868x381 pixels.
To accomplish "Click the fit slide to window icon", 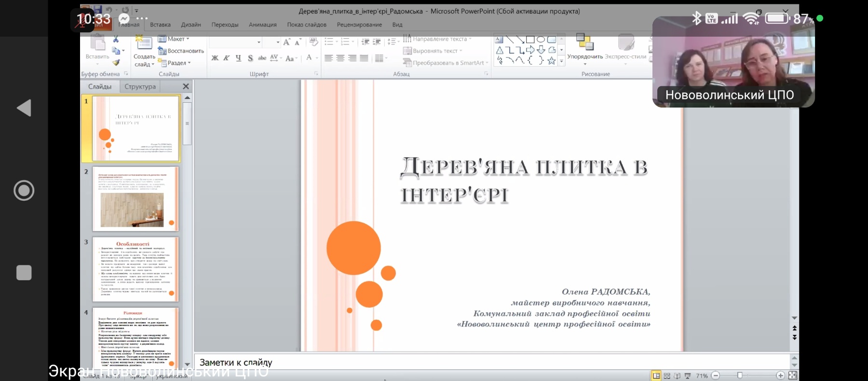I will coord(792,375).
